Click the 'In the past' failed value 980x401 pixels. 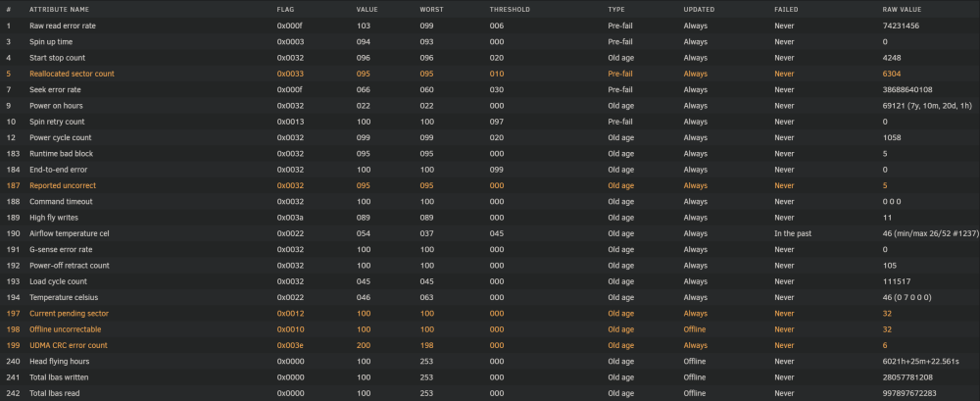coord(793,233)
